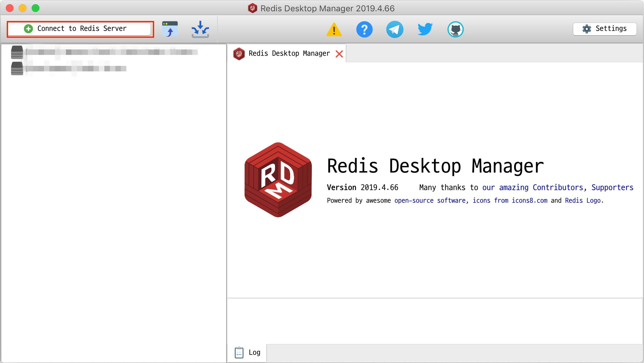Click the yellow warning report icon
The height and width of the screenshot is (363, 644).
[334, 29]
